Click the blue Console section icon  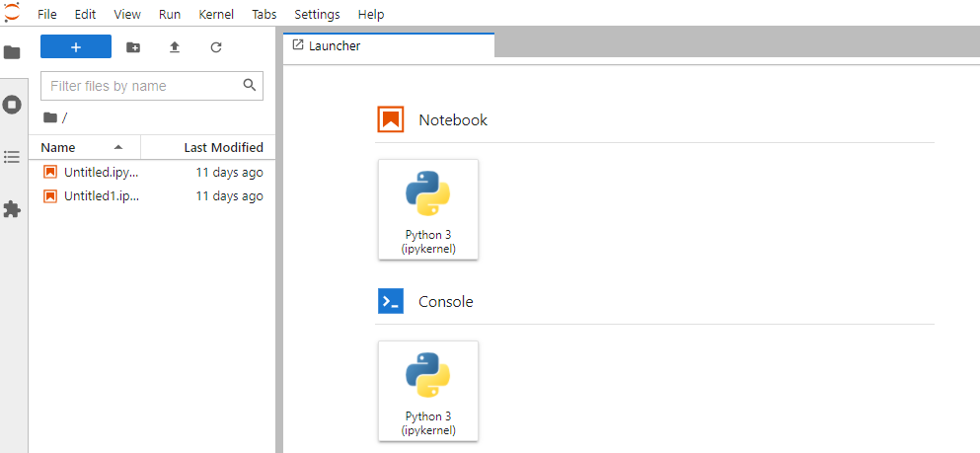pyautogui.click(x=391, y=301)
